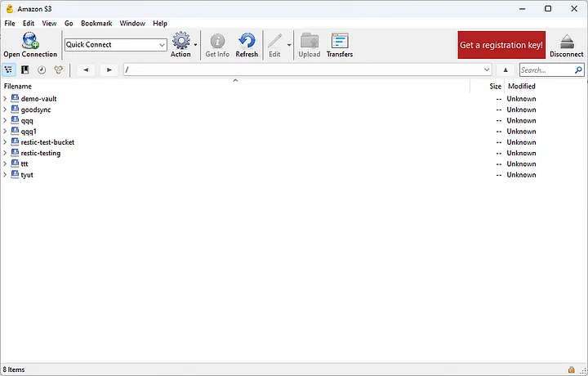588x376 pixels.
Task: Expand the tyut bucket
Action: tap(5, 175)
